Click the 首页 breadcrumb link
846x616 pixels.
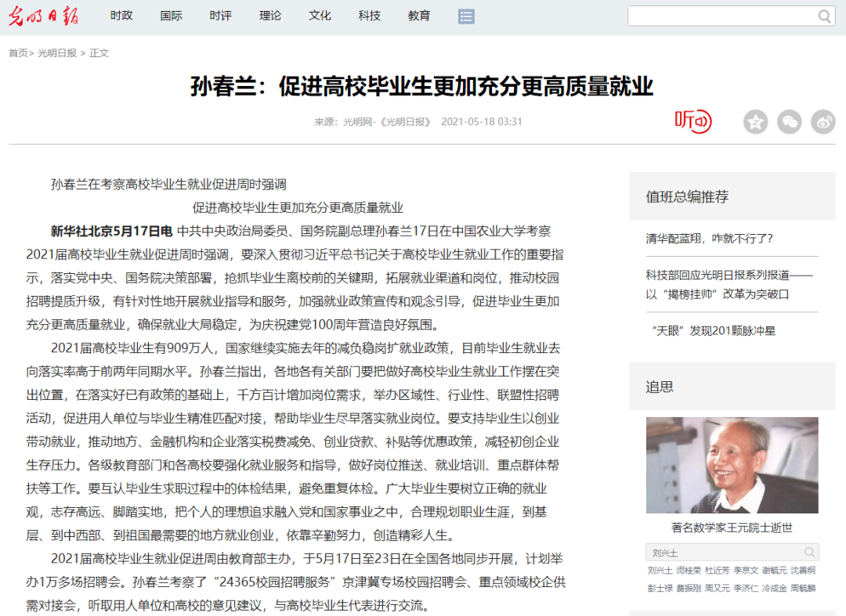point(17,53)
